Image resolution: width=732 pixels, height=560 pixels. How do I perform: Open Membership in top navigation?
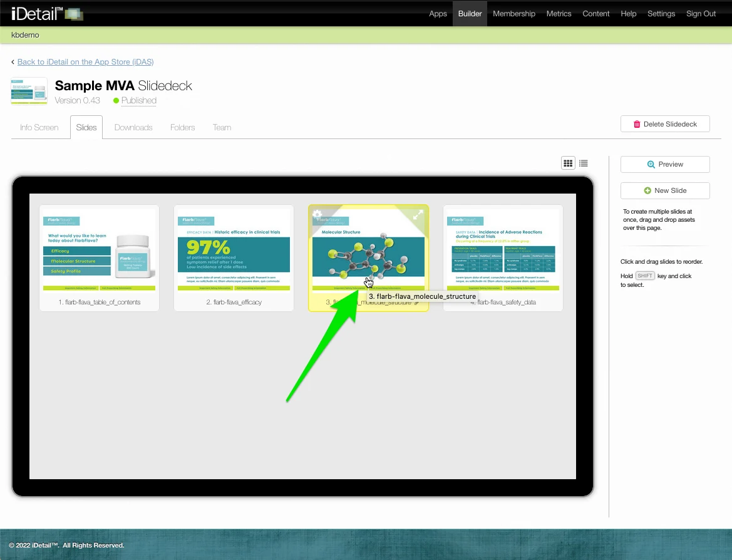pos(514,14)
